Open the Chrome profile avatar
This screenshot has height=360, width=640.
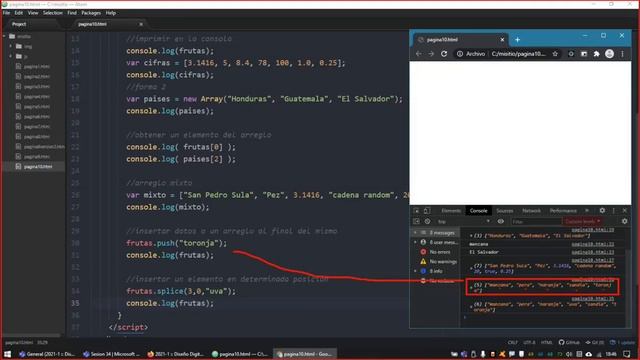coord(609,53)
